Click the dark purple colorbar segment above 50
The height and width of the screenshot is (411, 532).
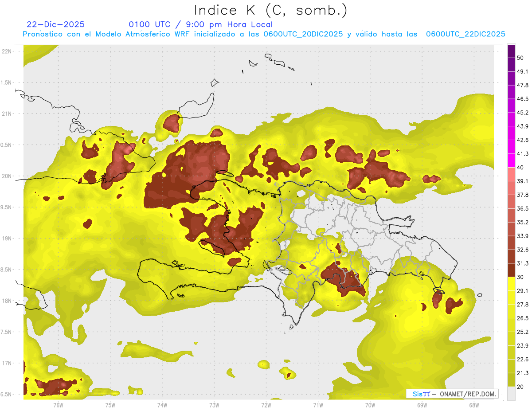click(512, 51)
